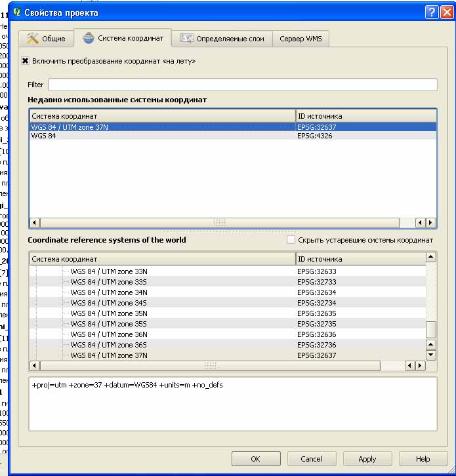Toggle Скрыть устаревшие системы координат checkbox
The width and height of the screenshot is (456, 476).
(291, 240)
